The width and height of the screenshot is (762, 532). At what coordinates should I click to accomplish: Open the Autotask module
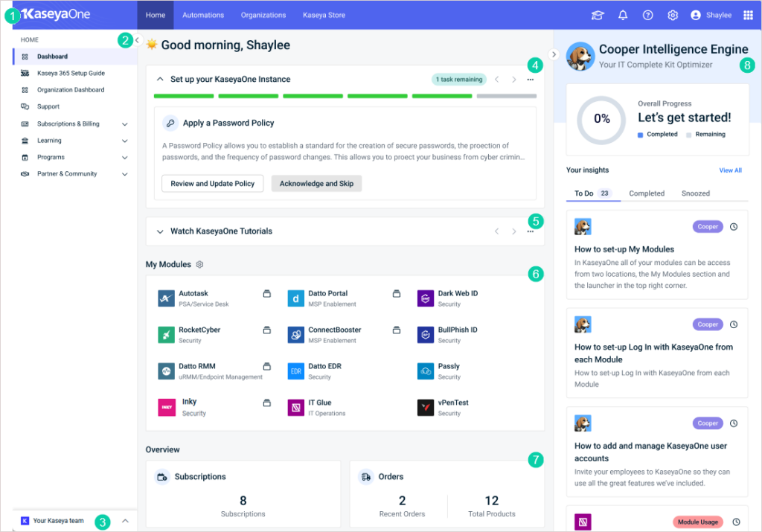193,298
